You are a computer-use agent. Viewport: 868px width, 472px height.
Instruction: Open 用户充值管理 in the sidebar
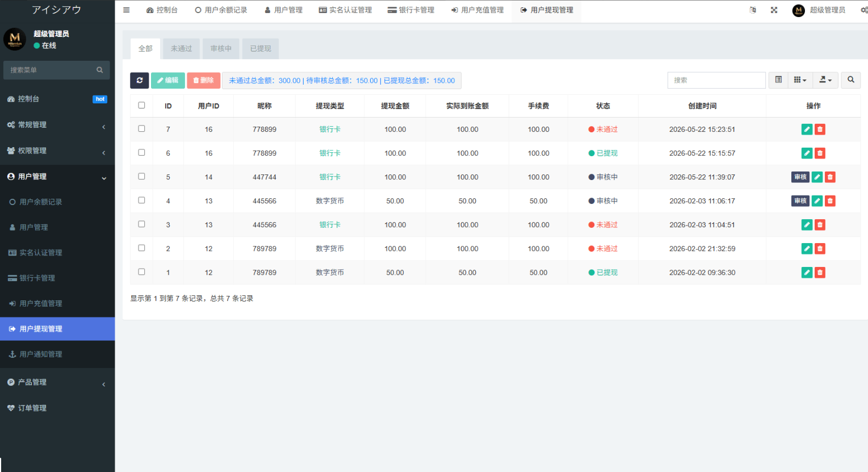tap(57, 304)
